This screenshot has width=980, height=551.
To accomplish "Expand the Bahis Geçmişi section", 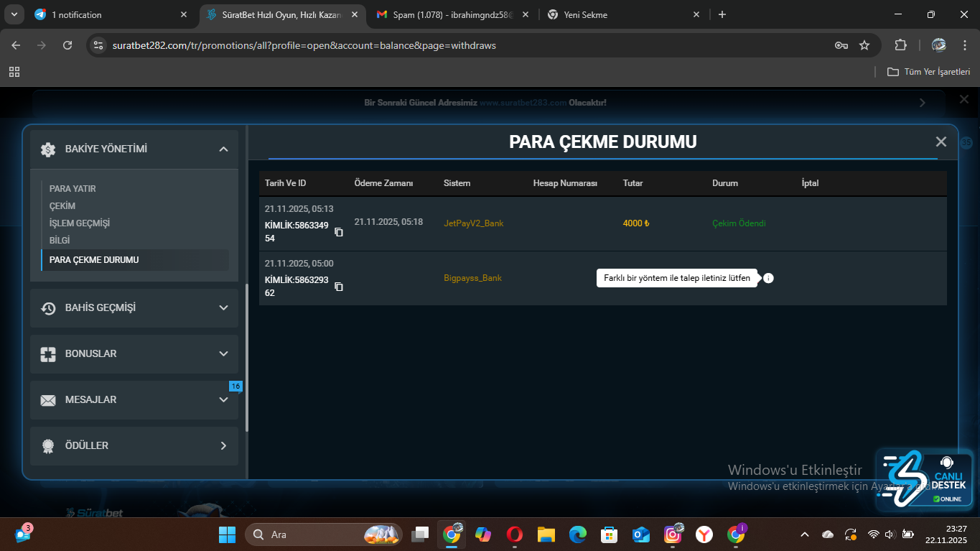I will [223, 307].
